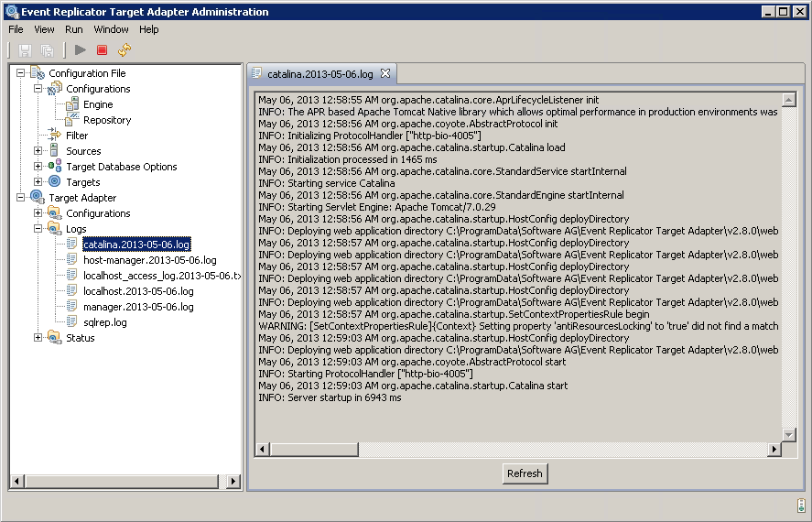
Task: Select host-manager.2013-05-06.log in the tree
Action: (149, 260)
